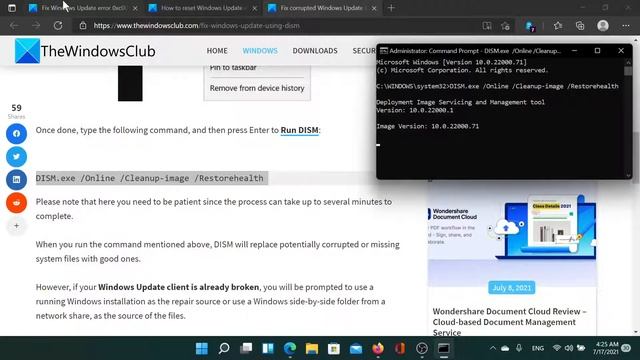Open a new browser tab

click(x=391, y=8)
